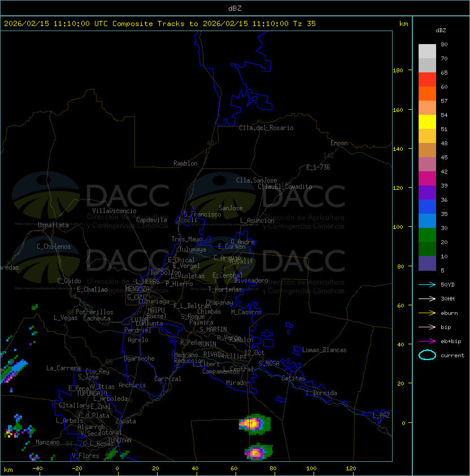Click the L_PAZ label at the right edge
Screen dimensions: 470x476
click(x=381, y=415)
